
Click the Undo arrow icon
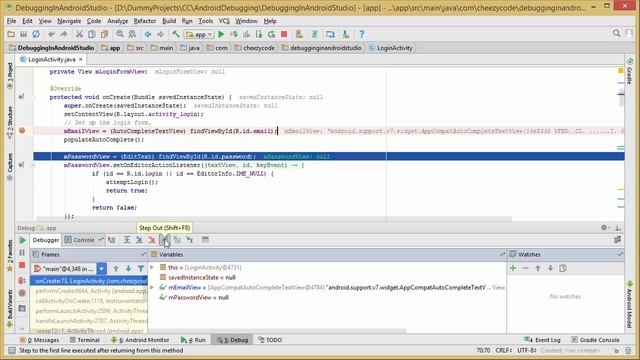pos(51,34)
